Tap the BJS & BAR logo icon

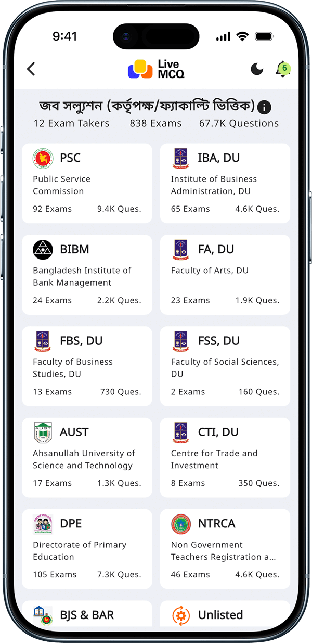[42, 615]
